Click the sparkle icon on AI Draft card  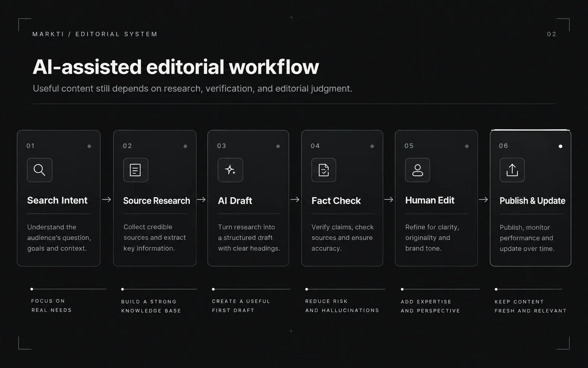230,170
